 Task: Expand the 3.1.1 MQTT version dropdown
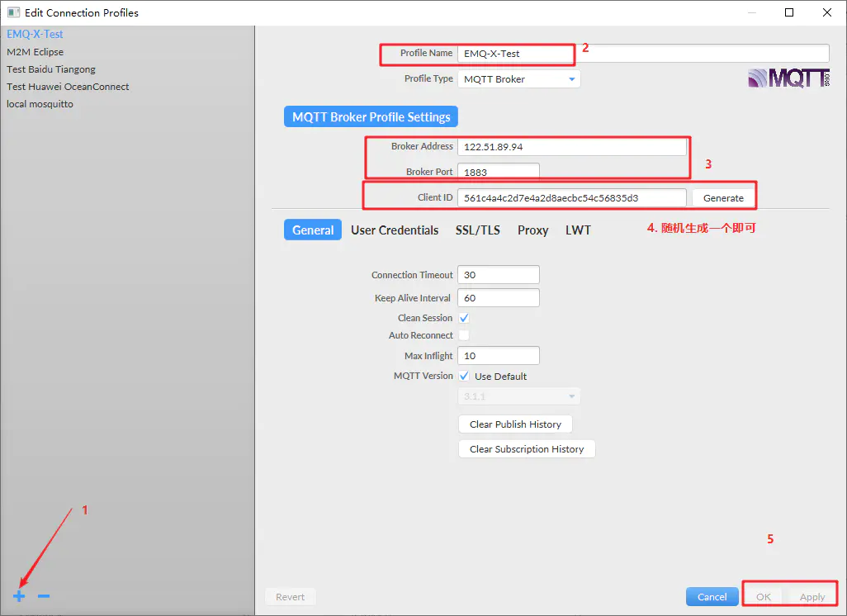click(518, 396)
